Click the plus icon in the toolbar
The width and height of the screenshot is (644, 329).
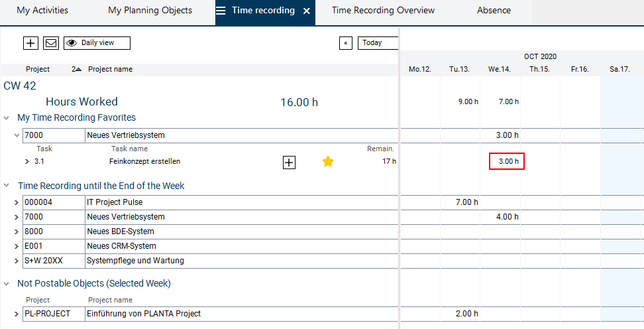(x=30, y=43)
